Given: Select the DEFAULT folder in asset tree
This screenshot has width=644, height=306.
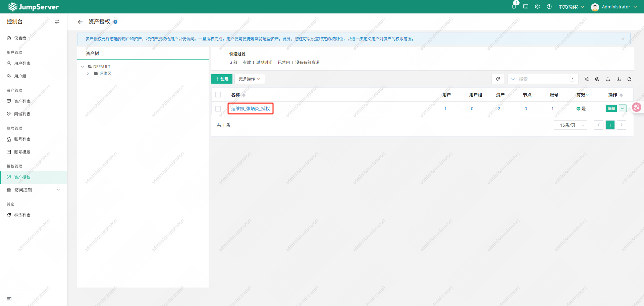Looking at the screenshot, I should pyautogui.click(x=99, y=67).
